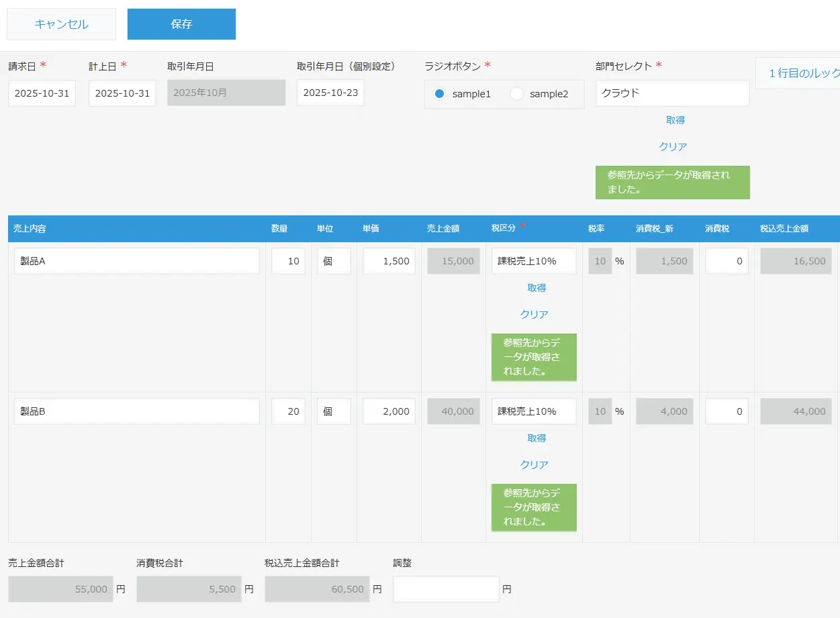Screen dimensions: 840x618
Task: Click the 保存 (Save) button
Action: (x=181, y=24)
